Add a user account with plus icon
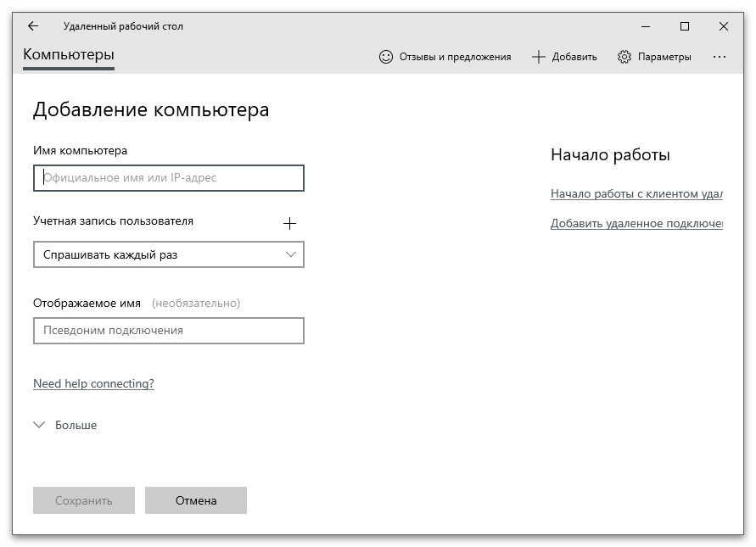Screen dimensions: 756x547 click(289, 223)
